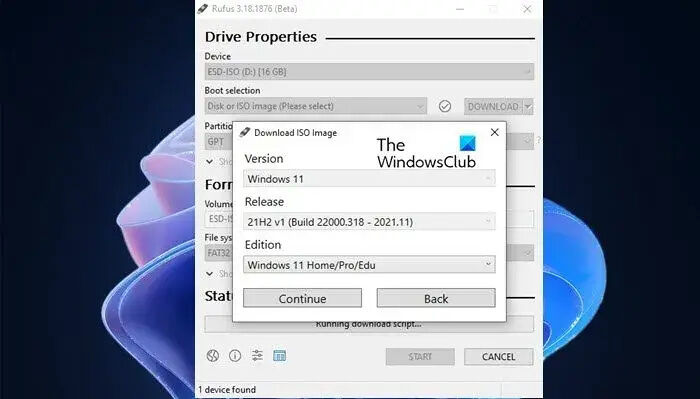The height and width of the screenshot is (399, 700).
Task: Click the Continue button
Action: click(x=302, y=298)
